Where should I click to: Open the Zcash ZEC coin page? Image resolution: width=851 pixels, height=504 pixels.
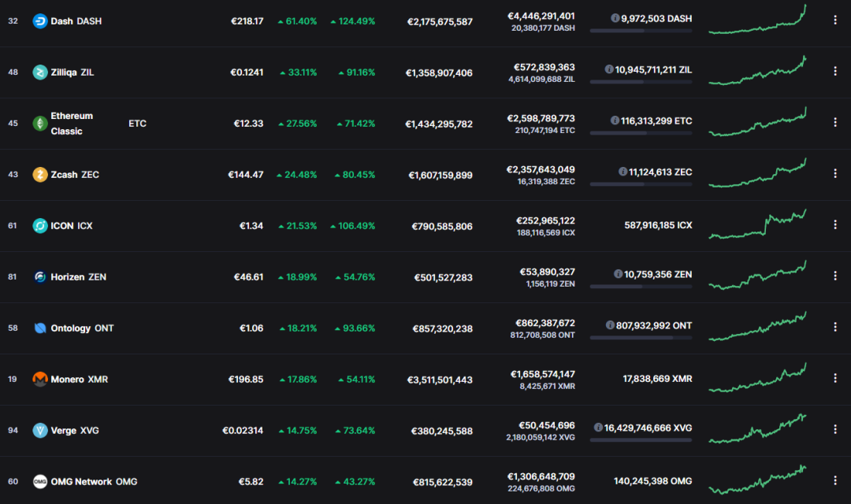[75, 175]
